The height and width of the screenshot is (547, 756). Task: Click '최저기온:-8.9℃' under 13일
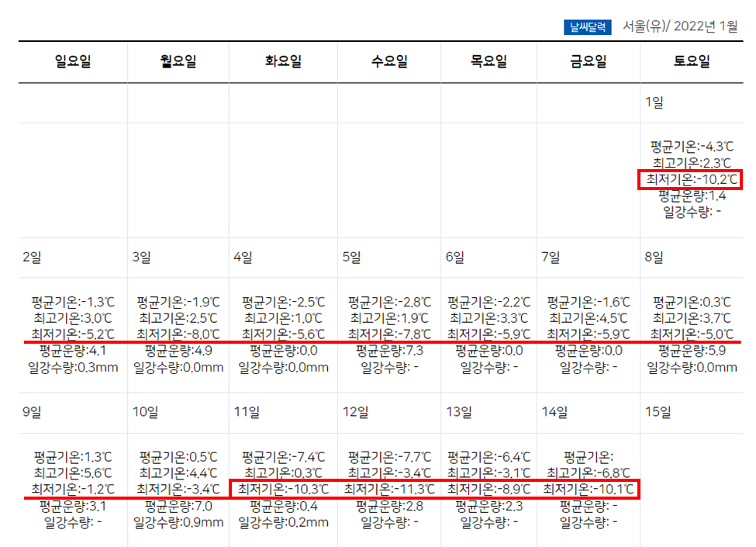coord(488,489)
